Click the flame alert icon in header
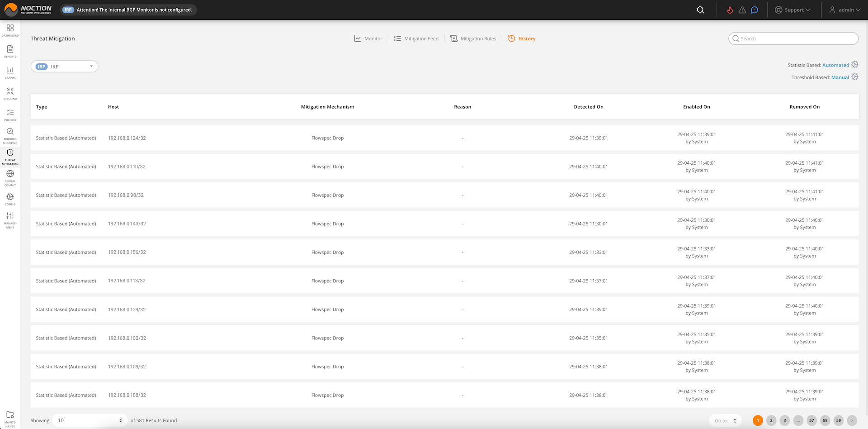This screenshot has height=429, width=868. click(x=730, y=10)
